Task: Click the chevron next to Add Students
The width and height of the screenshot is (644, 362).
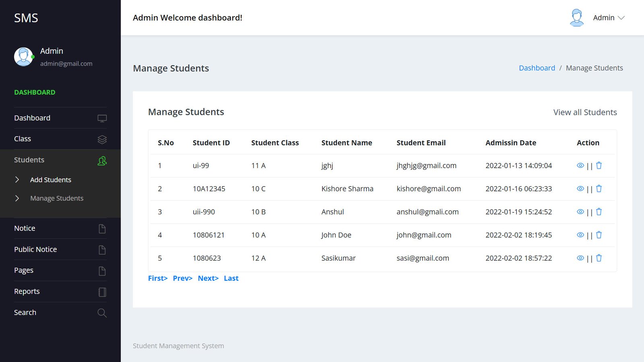Action: click(x=17, y=180)
